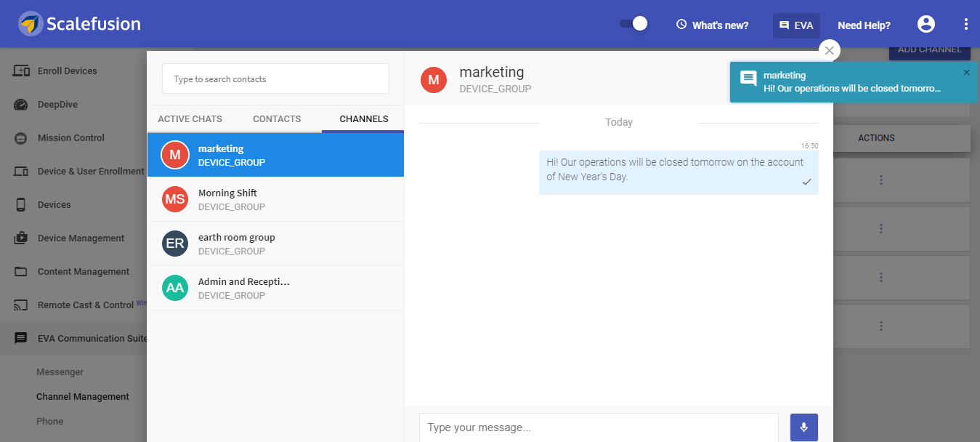Open the header three-dot overflow menu
Viewport: 980px width, 442px height.
pyautogui.click(x=966, y=24)
